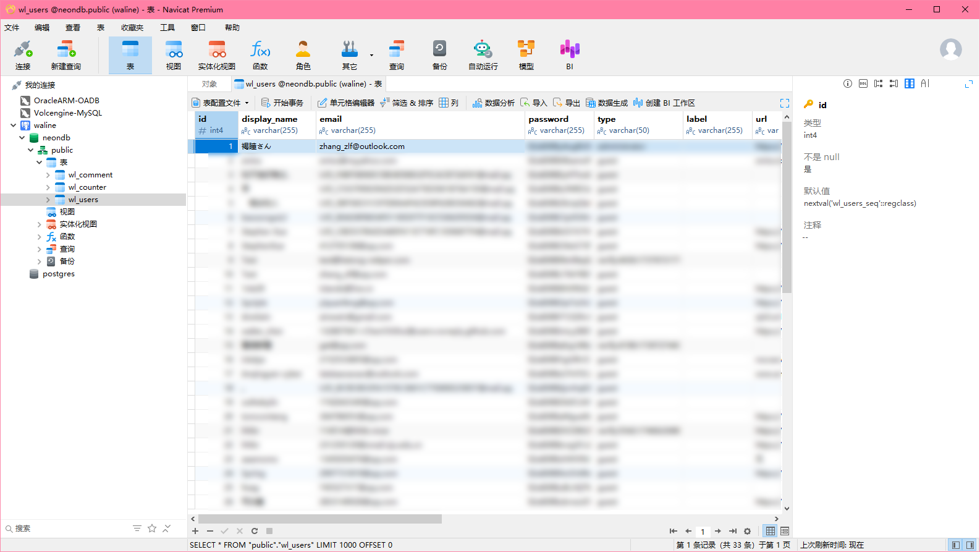Toggle the right info pane button
The height and width of the screenshot is (552, 980).
[x=970, y=545]
